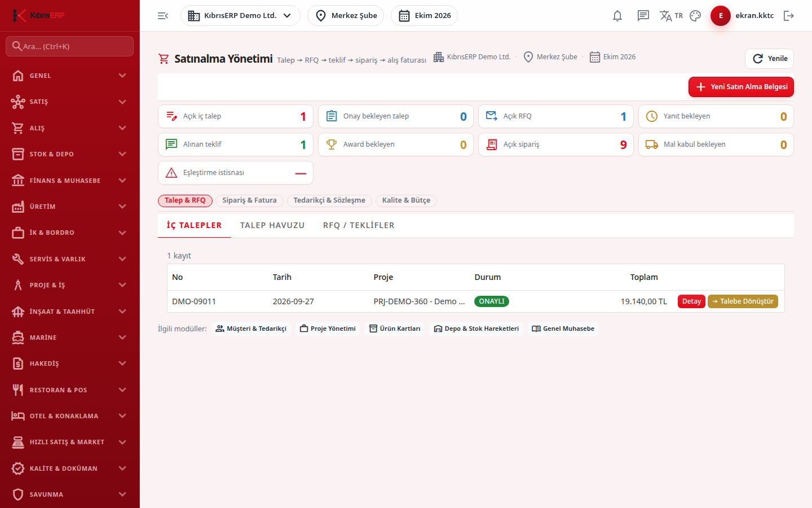Image resolution: width=812 pixels, height=508 pixels.
Task: Open TALEP HAVUZU tab
Action: (272, 225)
